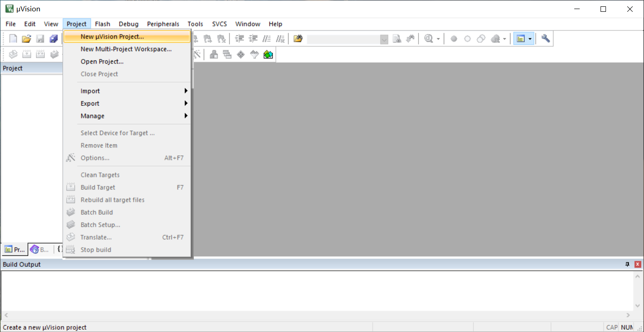Go to next bookmark icon
The width and height of the screenshot is (644, 332).
(x=208, y=39)
